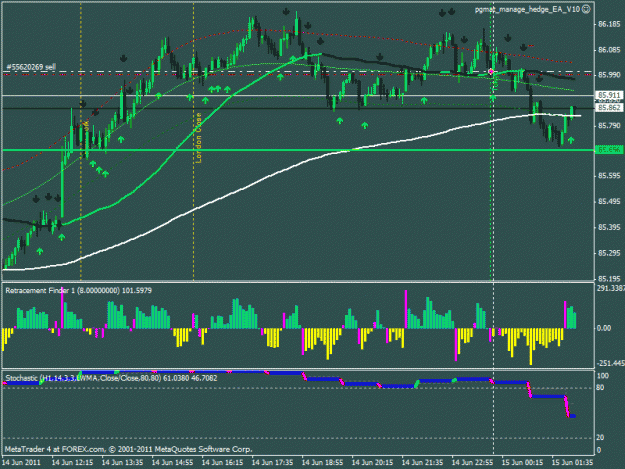Click the 85.195 price axis value
The height and width of the screenshot is (469, 625).
click(x=609, y=279)
